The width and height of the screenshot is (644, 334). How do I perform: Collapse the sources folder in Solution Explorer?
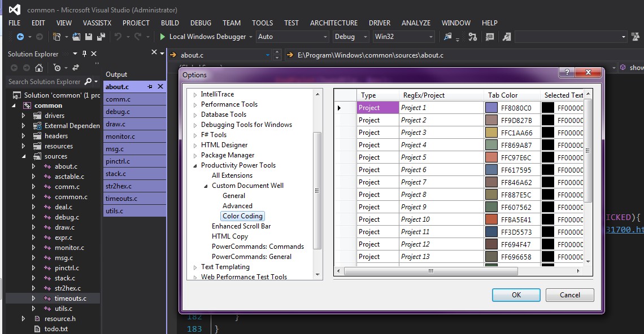click(x=23, y=156)
